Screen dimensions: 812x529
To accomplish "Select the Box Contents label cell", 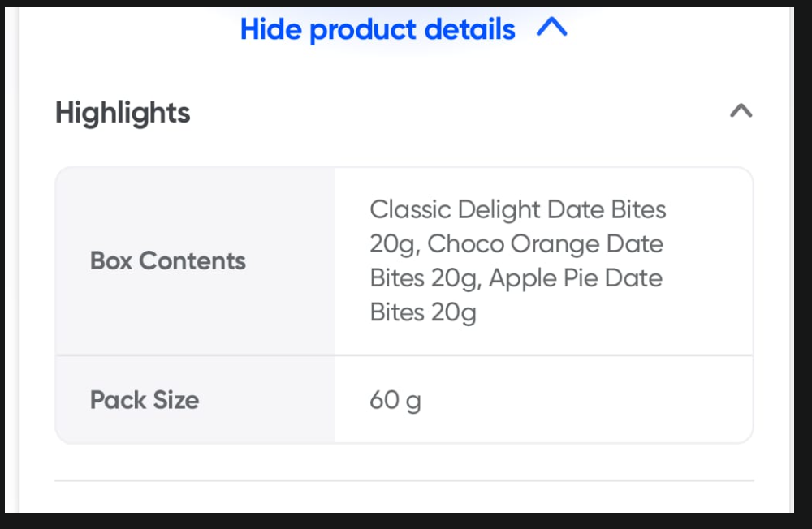I will point(168,260).
